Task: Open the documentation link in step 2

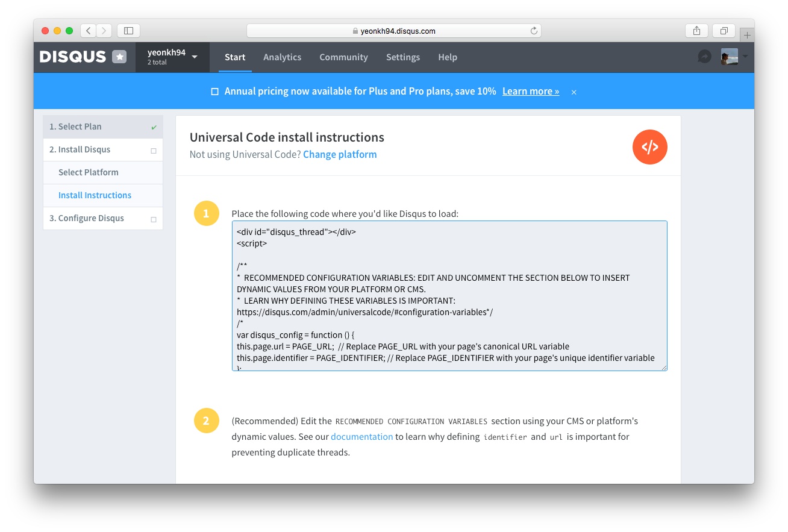Action: tap(361, 436)
